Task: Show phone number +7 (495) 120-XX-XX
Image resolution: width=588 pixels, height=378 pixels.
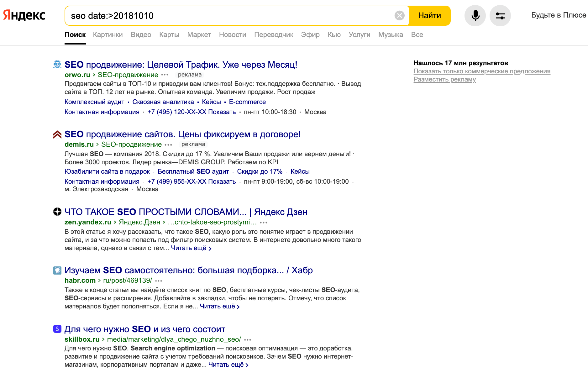Action: 192,112
